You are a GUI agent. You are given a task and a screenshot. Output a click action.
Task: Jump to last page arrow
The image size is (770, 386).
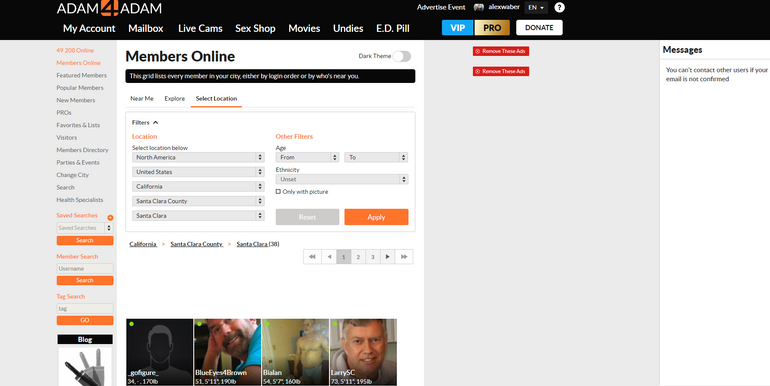404,256
